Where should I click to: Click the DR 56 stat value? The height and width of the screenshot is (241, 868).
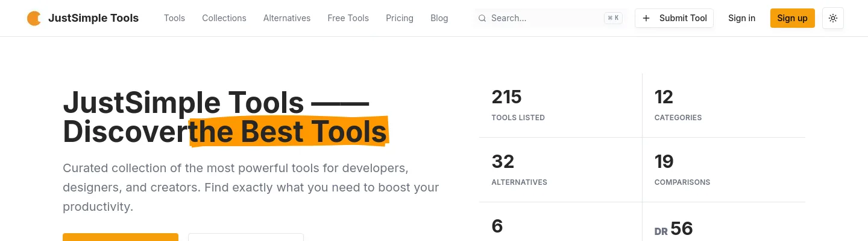click(674, 229)
